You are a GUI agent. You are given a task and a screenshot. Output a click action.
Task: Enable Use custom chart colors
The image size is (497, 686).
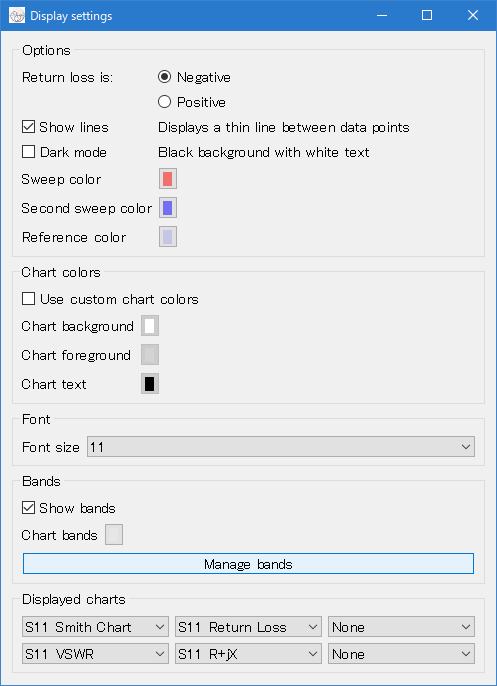[x=28, y=299]
